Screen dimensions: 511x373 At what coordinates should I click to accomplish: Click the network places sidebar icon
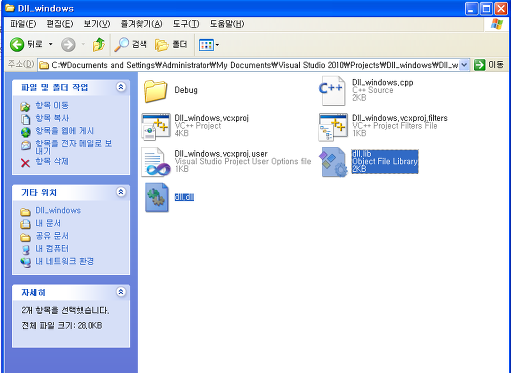pos(26,263)
